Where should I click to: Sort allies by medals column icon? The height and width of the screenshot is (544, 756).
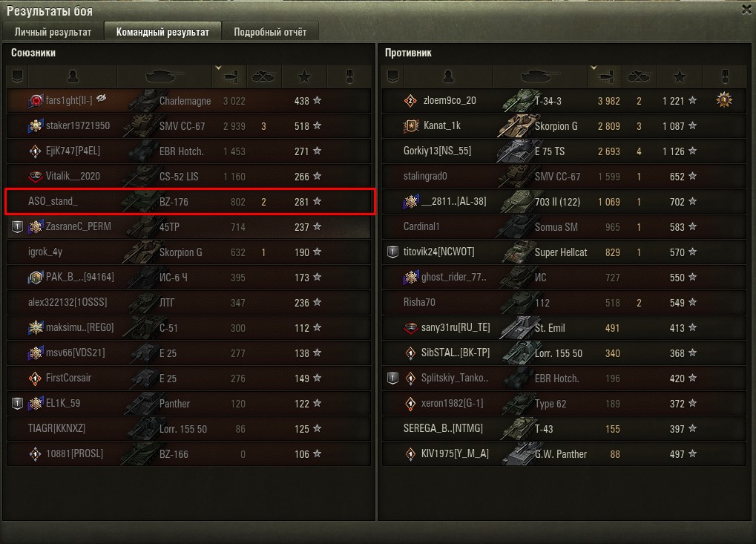[x=349, y=76]
